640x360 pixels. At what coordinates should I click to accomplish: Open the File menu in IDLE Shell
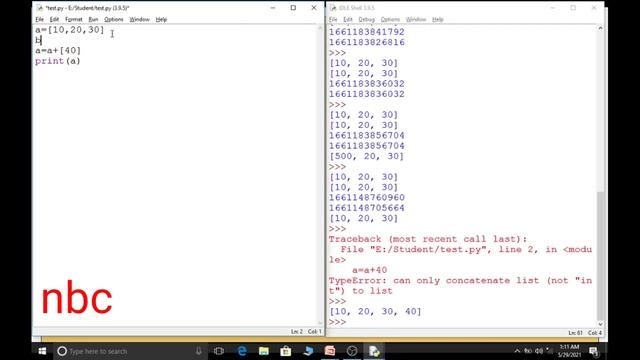coord(333,20)
